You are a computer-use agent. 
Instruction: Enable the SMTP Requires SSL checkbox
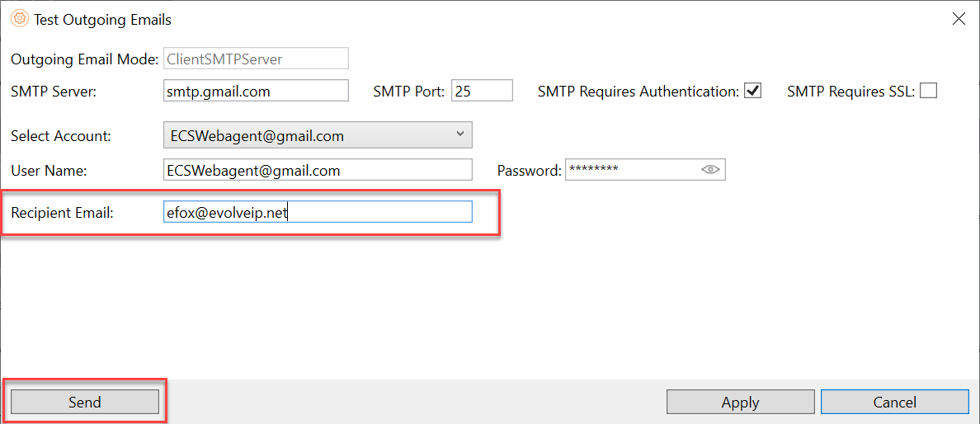tap(928, 91)
